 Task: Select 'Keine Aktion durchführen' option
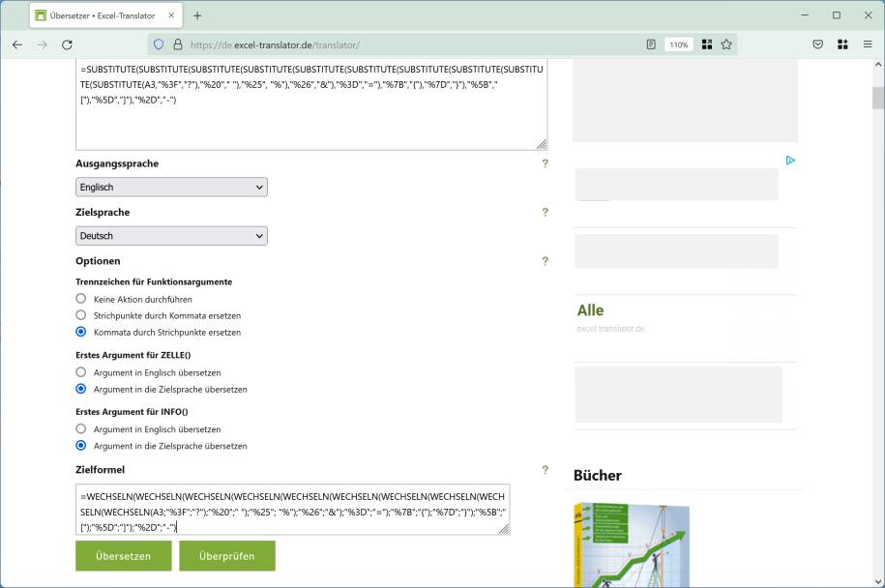(81, 298)
